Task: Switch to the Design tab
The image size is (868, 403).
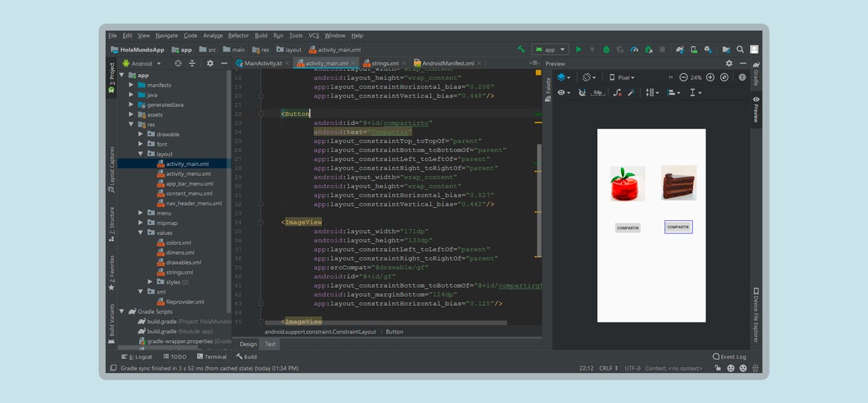Action: pos(248,344)
